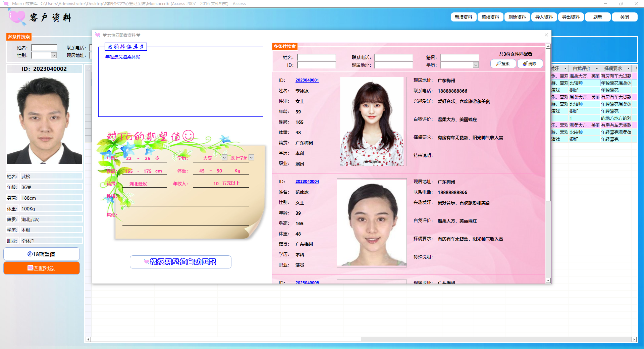Screen dimensions: 644x349
Task: Click the minimum height field 155
Action: point(129,171)
